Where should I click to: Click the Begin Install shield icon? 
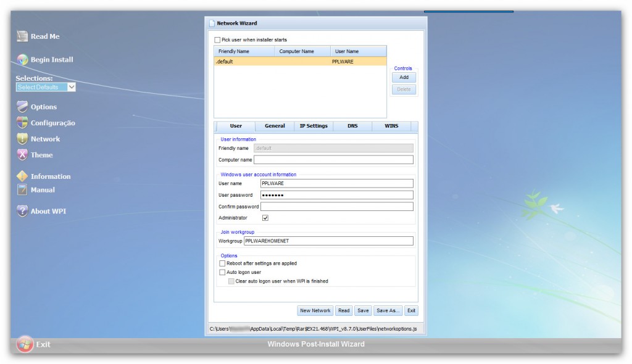point(22,60)
